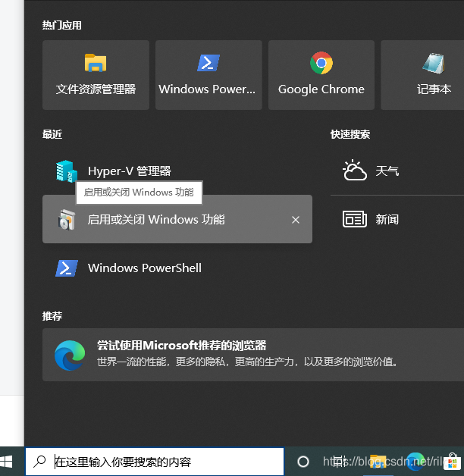Select the 新闻 quick search
This screenshot has height=476, width=464.
[x=397, y=219]
